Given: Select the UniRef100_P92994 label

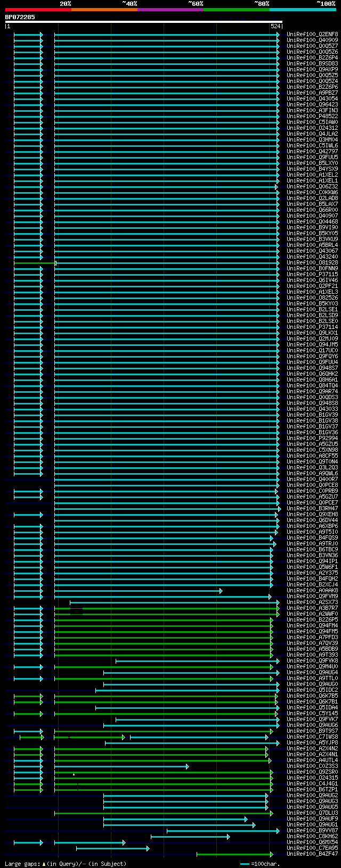Looking at the screenshot, I should click(312, 438).
